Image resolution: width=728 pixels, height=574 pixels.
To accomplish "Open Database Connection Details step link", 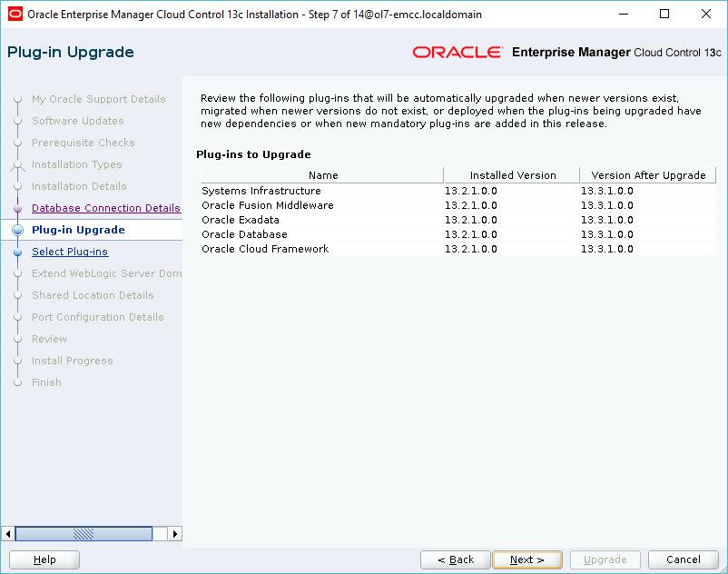I will click(x=106, y=208).
